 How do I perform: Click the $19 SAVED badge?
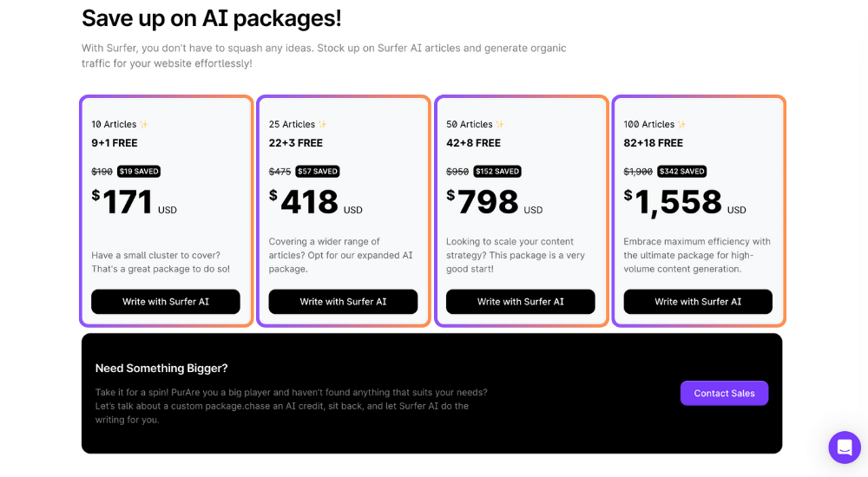click(x=139, y=172)
